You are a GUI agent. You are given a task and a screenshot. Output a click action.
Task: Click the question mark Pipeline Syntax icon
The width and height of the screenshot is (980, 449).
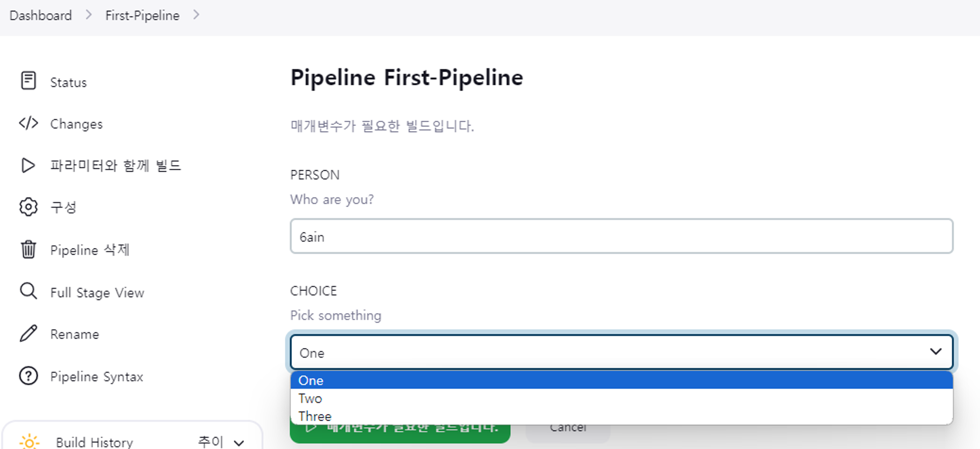coord(28,376)
